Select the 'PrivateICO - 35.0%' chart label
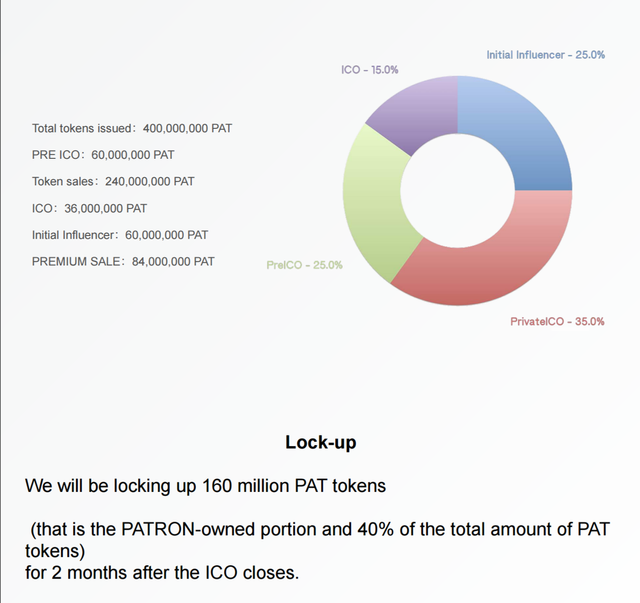 (557, 321)
